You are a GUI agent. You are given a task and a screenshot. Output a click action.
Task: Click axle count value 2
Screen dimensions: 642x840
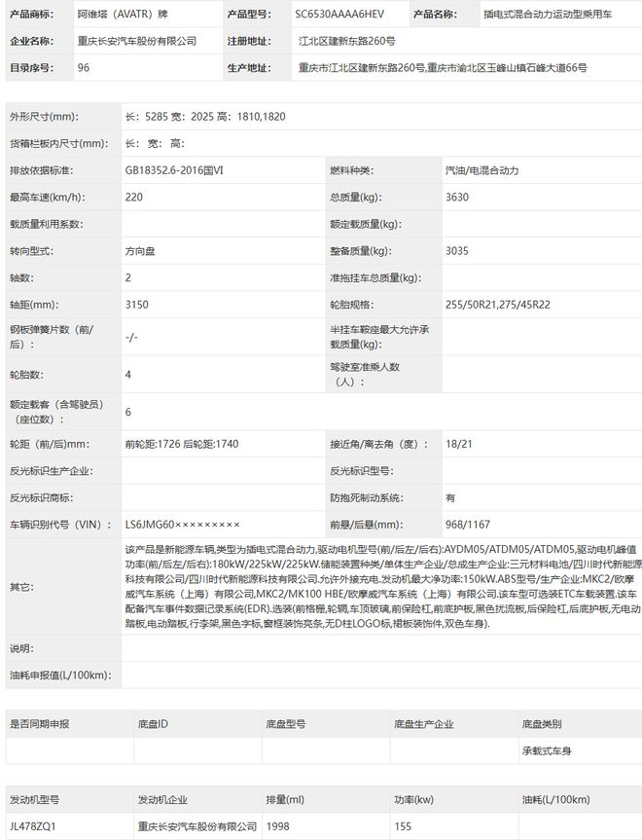pos(128,277)
